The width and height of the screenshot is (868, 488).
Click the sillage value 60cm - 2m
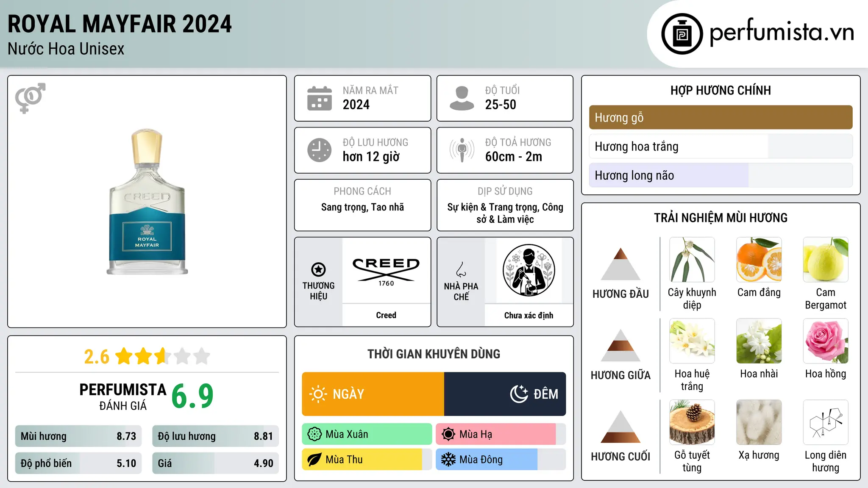click(x=514, y=157)
